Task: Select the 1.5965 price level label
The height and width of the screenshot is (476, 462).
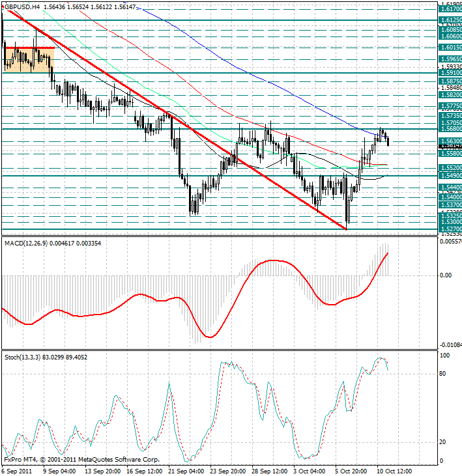Action: [450, 59]
